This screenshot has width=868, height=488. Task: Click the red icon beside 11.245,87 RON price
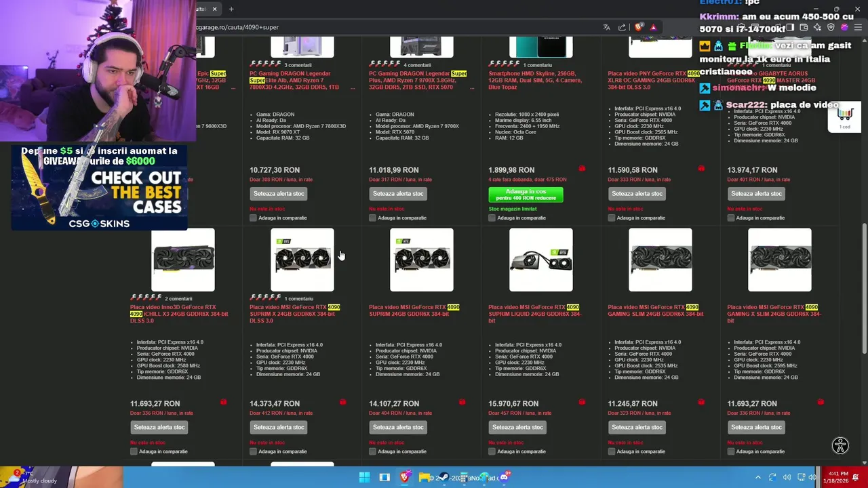pos(701,402)
